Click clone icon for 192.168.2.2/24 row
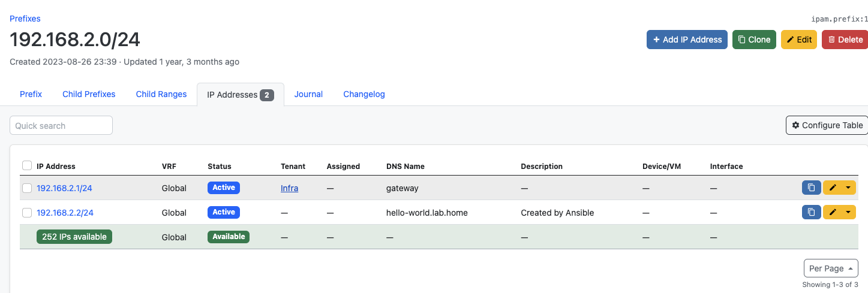 pyautogui.click(x=811, y=212)
